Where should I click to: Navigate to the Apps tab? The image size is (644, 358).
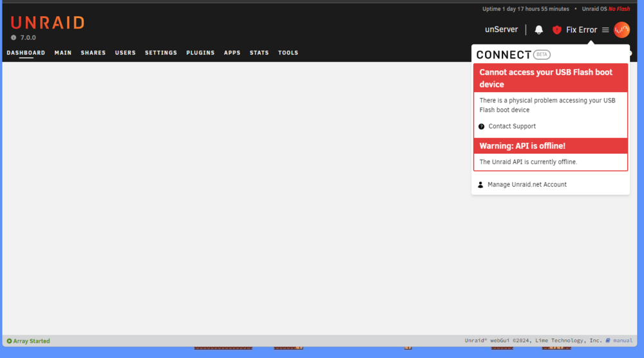pyautogui.click(x=232, y=53)
